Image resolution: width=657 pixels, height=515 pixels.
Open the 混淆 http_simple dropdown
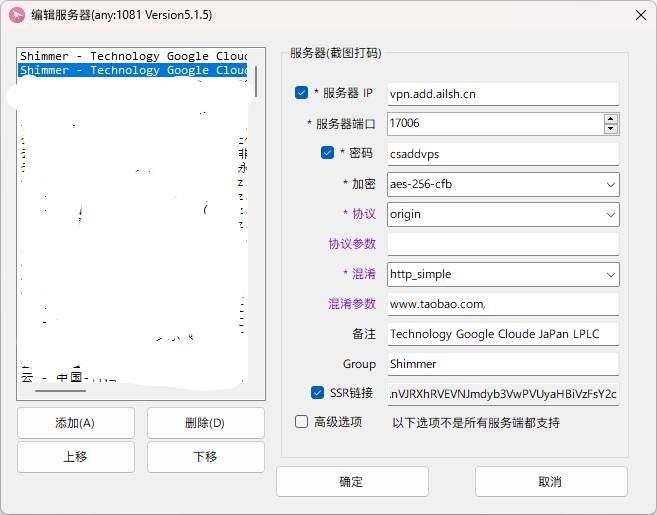[610, 274]
